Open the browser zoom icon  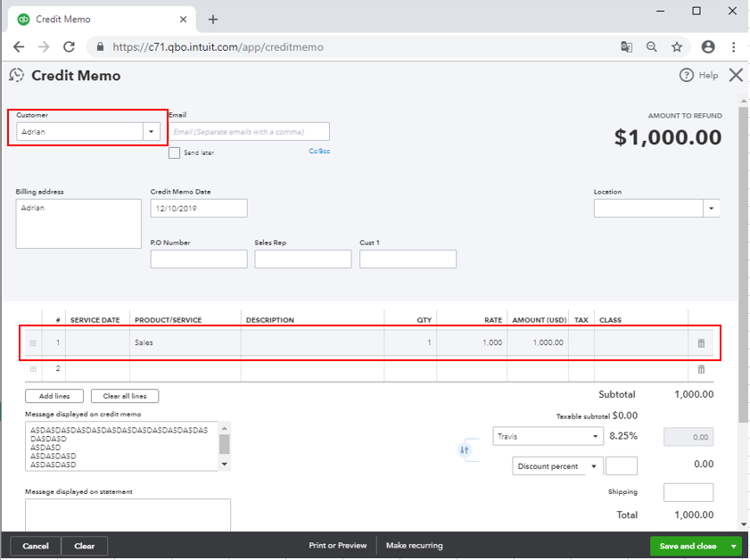tap(652, 47)
